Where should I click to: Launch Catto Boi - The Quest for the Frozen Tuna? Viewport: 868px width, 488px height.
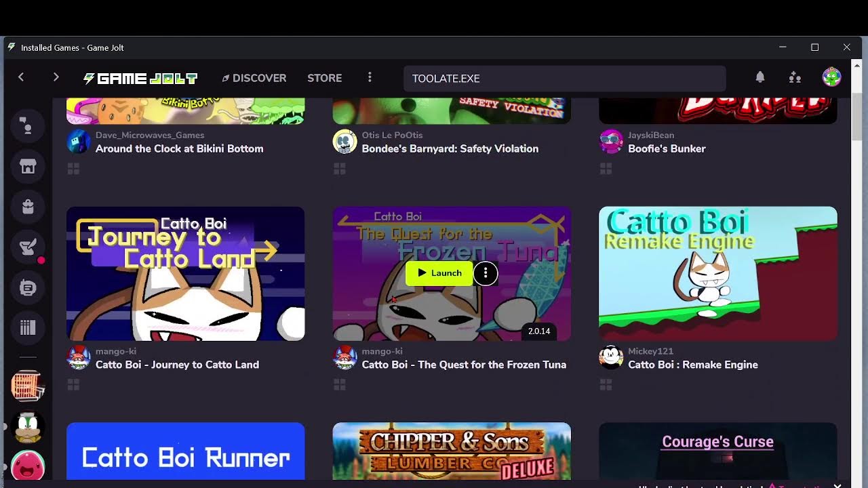click(x=439, y=273)
